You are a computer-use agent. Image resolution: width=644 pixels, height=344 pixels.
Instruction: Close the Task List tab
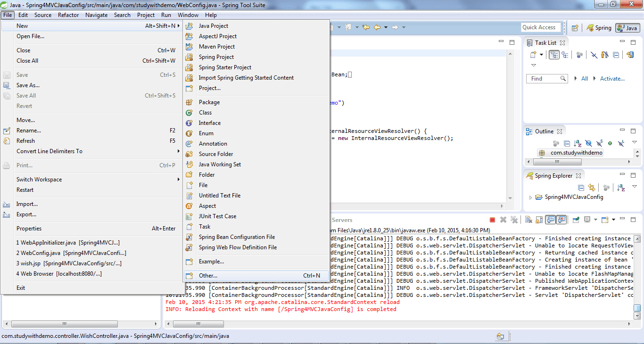click(x=562, y=43)
